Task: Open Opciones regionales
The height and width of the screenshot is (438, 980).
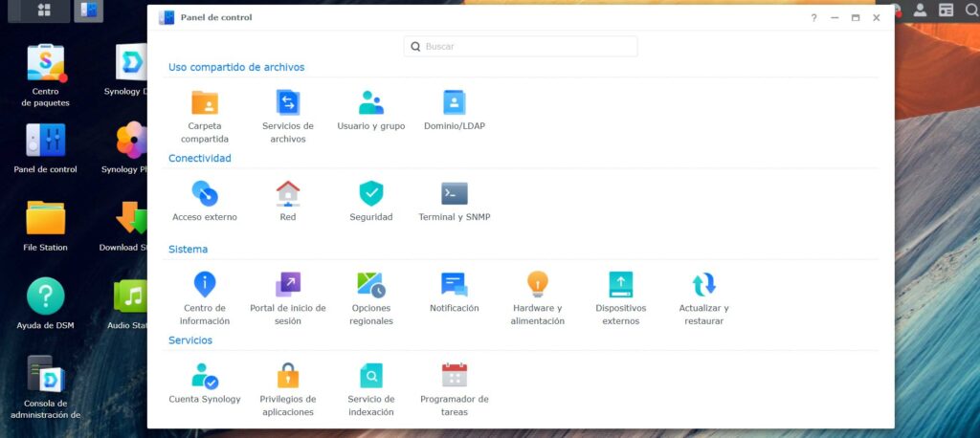Action: tap(371, 298)
